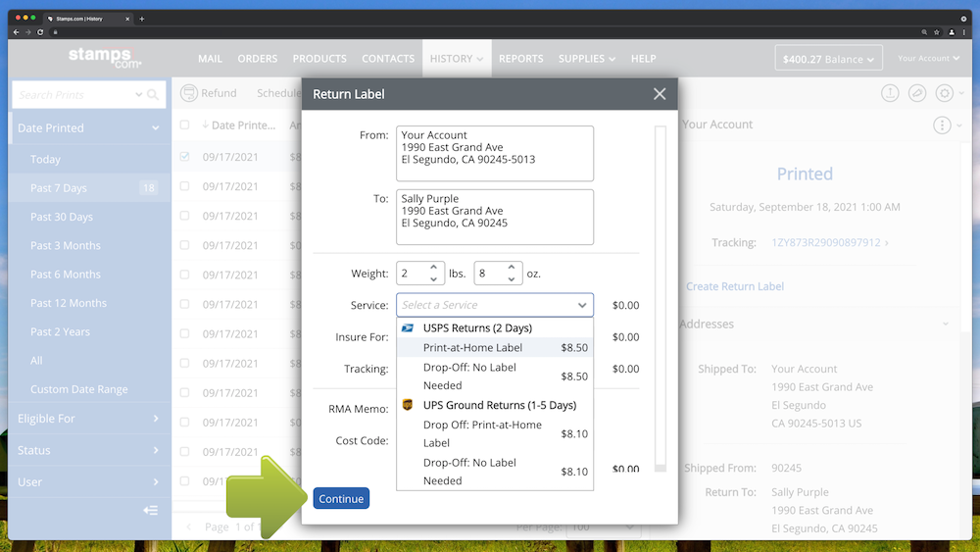Tick the second 09/17/2021 row checkbox
Viewport: 980px width, 552px height.
(185, 186)
